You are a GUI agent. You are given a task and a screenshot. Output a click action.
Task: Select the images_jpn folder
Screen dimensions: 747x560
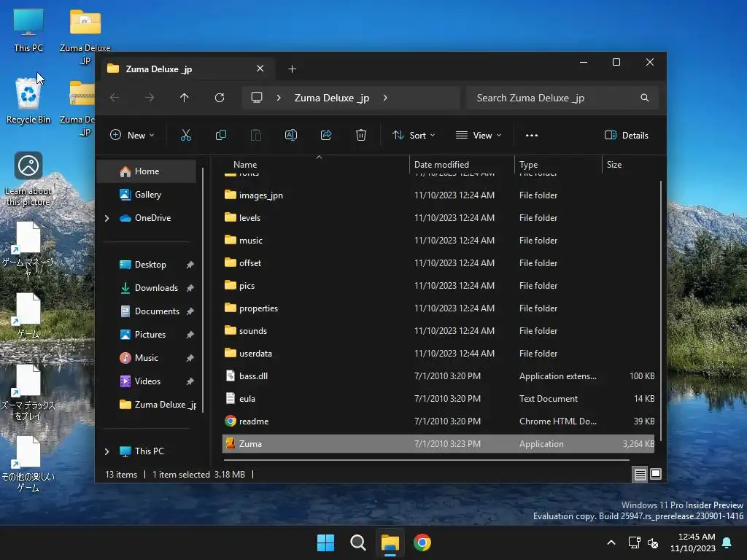pos(438,195)
